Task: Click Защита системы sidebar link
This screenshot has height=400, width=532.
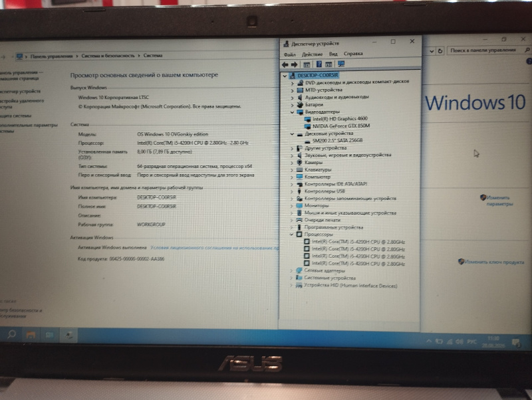Action: 15,116
